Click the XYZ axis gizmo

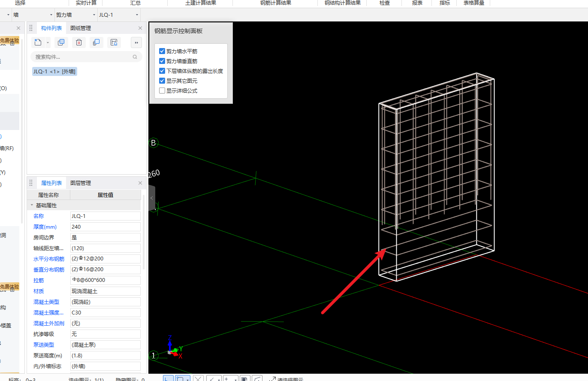175,348
